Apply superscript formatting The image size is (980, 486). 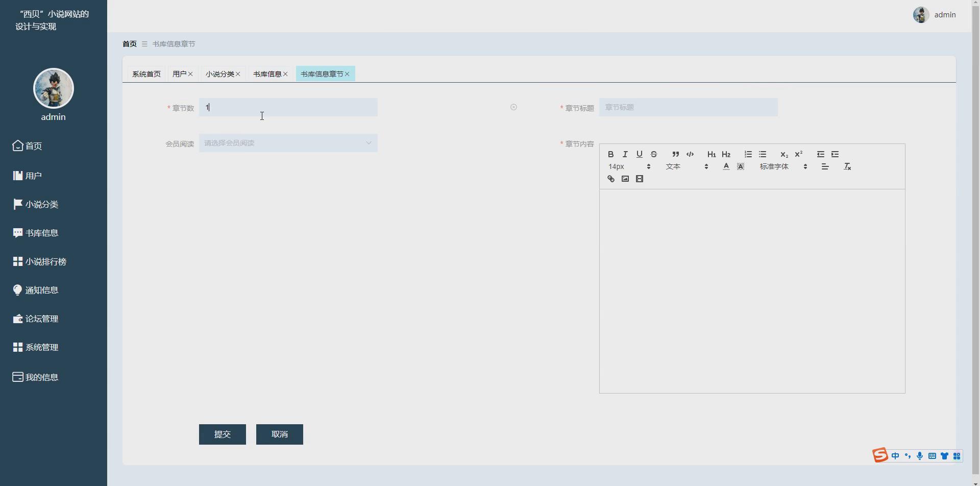click(x=799, y=154)
